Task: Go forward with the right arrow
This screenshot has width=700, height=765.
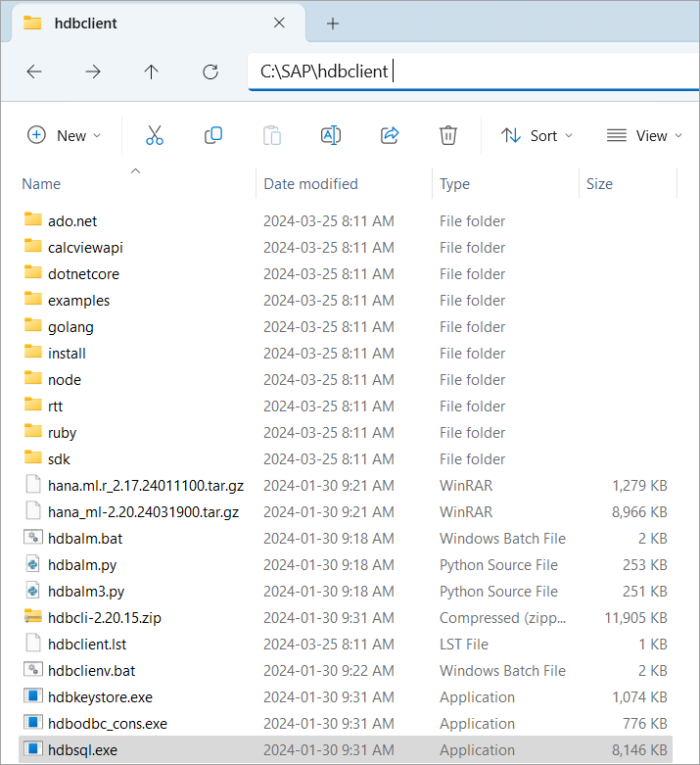Action: (93, 72)
